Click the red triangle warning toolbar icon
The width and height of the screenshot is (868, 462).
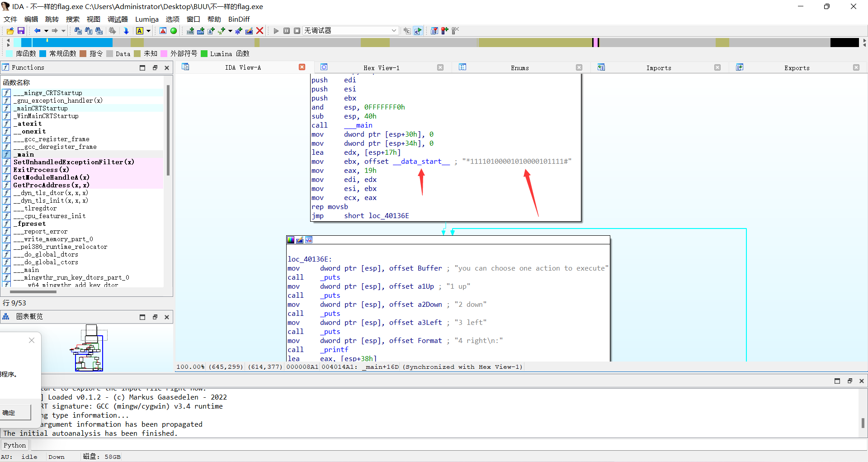tap(163, 31)
